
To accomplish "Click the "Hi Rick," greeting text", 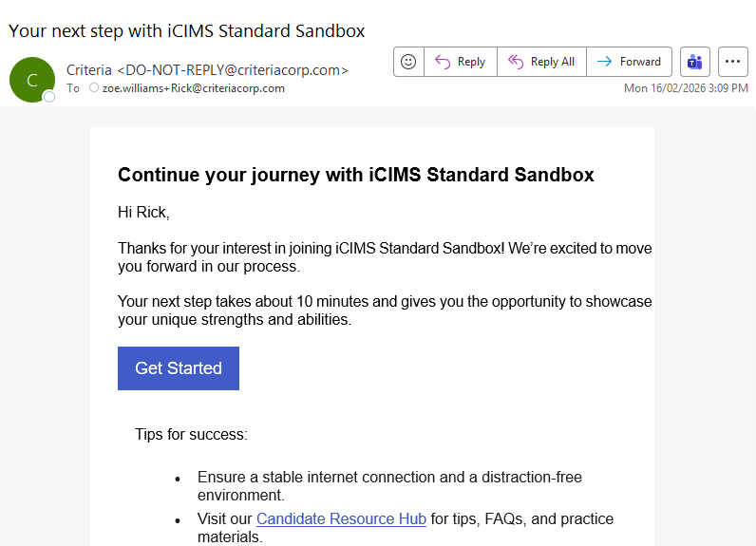I will pos(143,213).
